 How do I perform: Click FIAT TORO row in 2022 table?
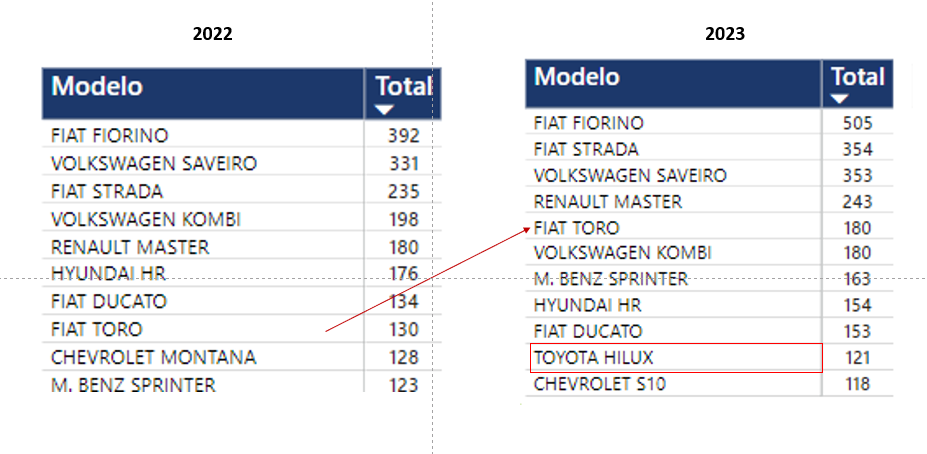(x=96, y=329)
